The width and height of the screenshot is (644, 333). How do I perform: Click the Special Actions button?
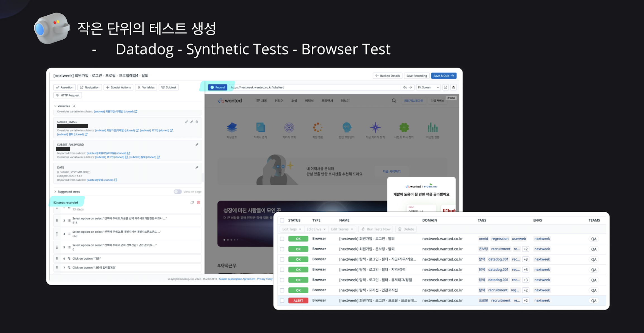point(118,87)
